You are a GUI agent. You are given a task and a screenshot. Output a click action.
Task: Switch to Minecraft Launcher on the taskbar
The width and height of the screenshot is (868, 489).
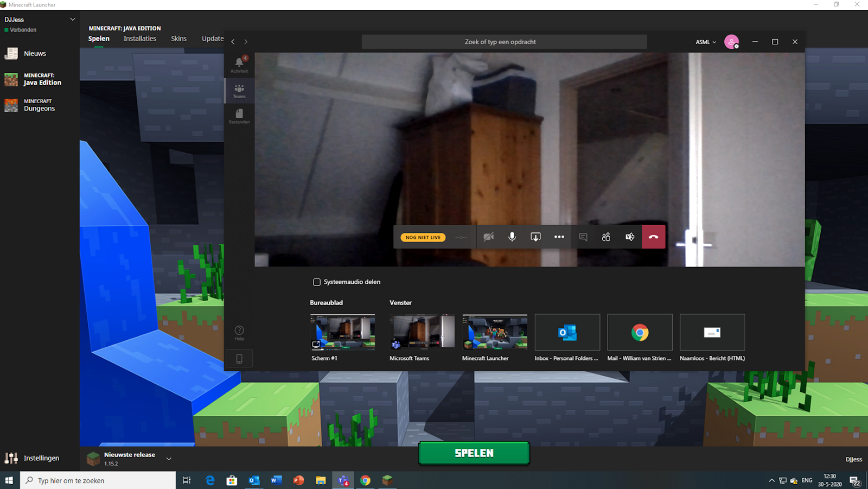point(387,480)
